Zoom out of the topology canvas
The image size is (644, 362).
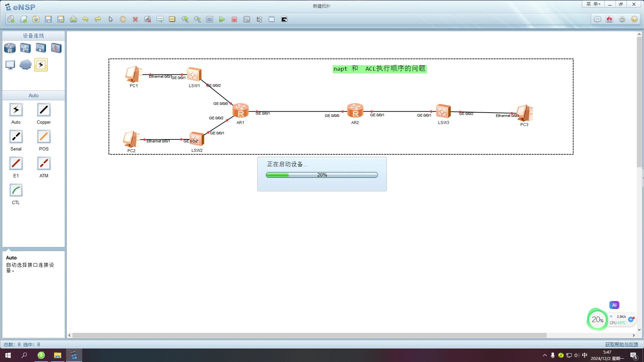coord(197,19)
